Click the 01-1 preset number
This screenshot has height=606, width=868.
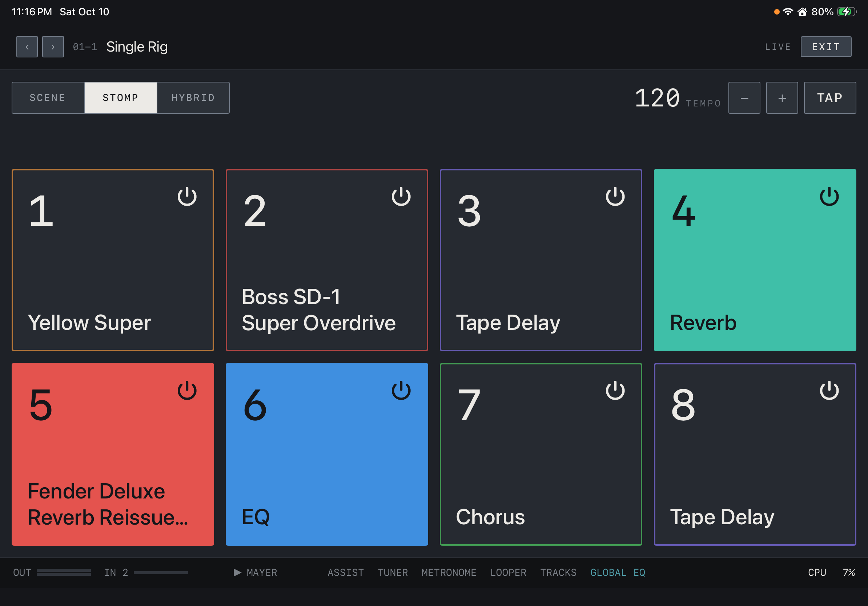point(85,47)
